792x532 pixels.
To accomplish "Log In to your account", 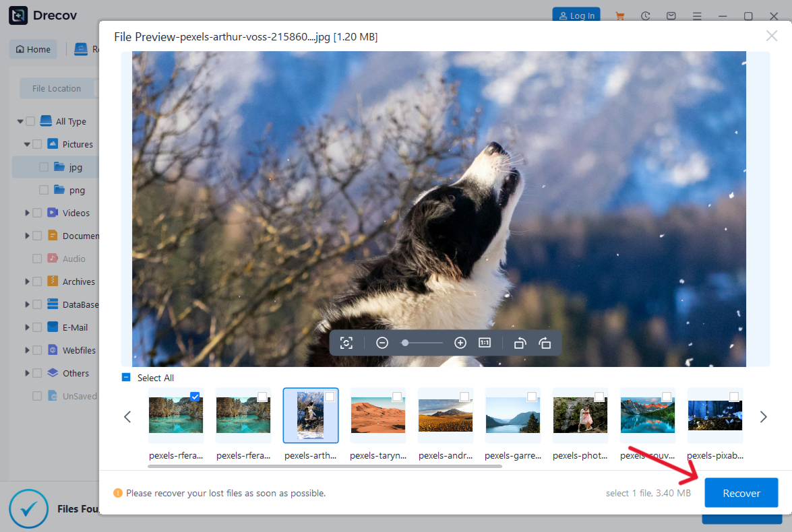I will (x=576, y=15).
